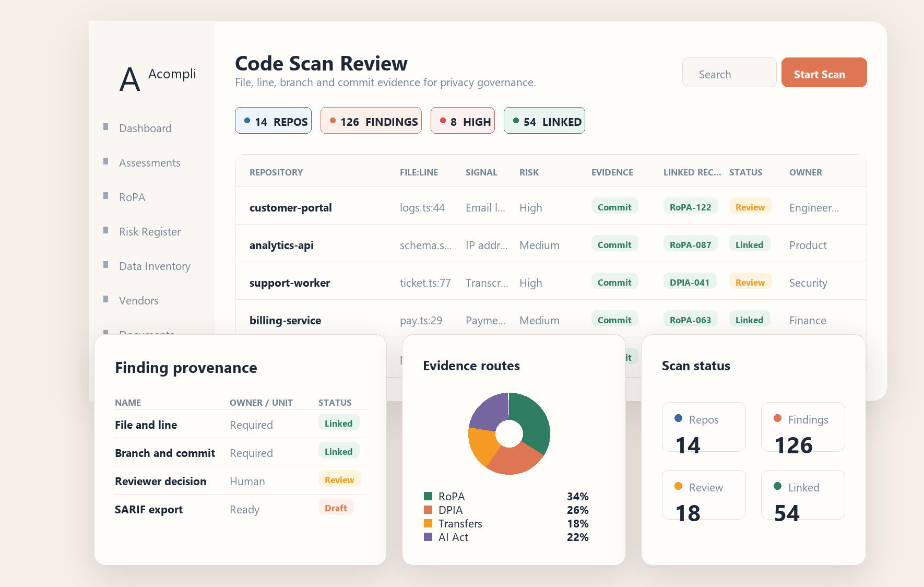Open linked record RoPA-087
The width and height of the screenshot is (924, 587).
click(690, 244)
